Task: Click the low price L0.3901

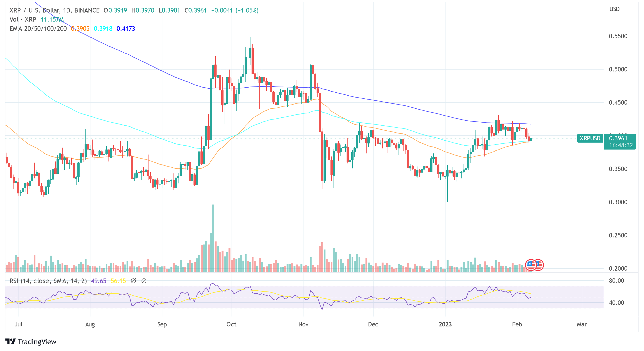Action: (169, 10)
